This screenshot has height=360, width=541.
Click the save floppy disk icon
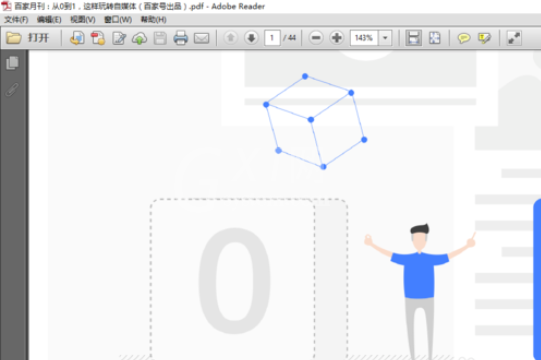pyautogui.click(x=160, y=38)
